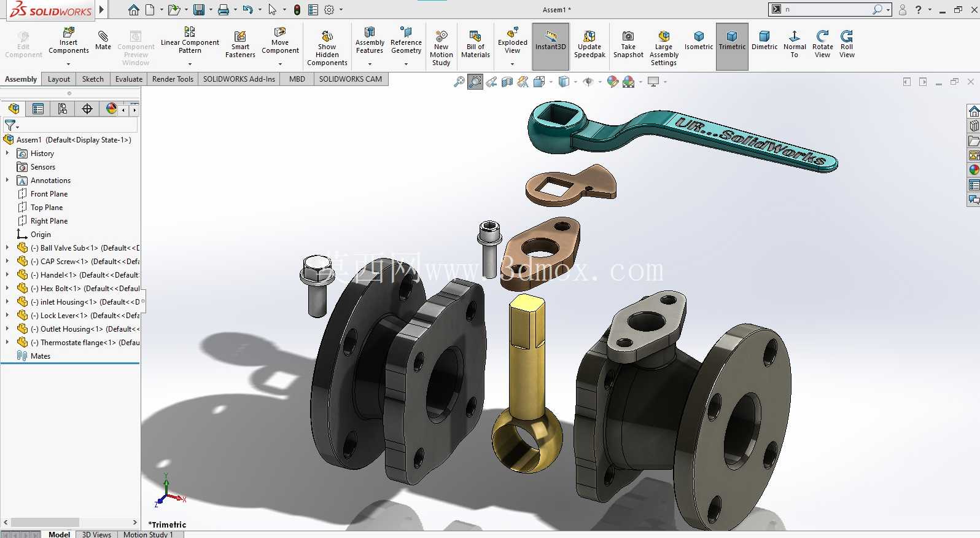Click the Appearances color wheel in the task pane
This screenshot has width=980, height=538.
coord(974,170)
